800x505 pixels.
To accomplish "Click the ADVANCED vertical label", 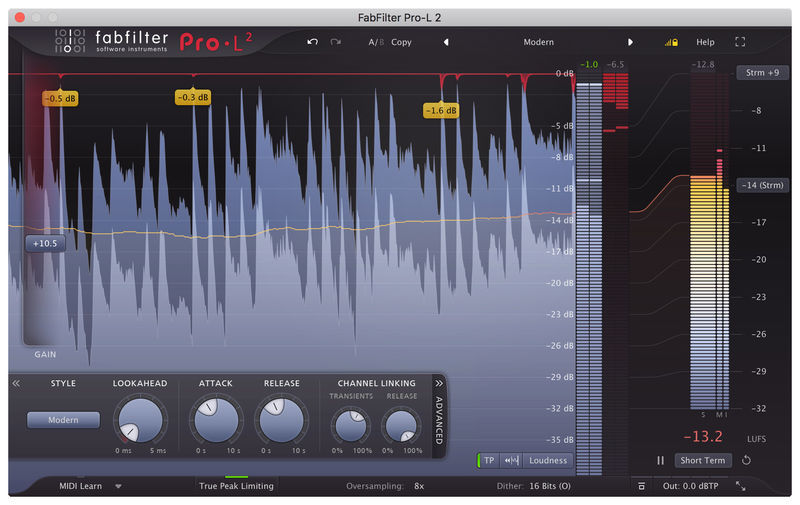I will 439,420.
